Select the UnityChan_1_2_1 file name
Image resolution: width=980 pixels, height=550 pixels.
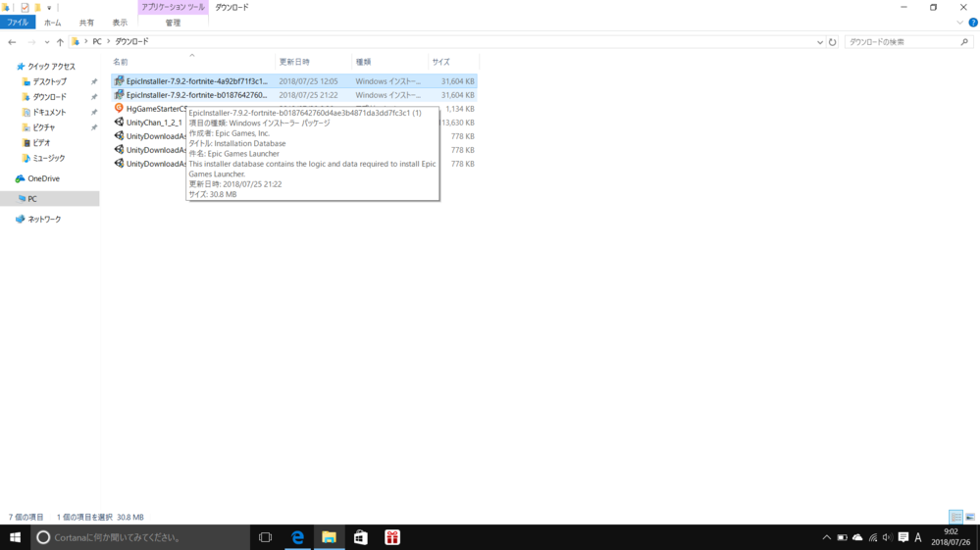point(154,123)
